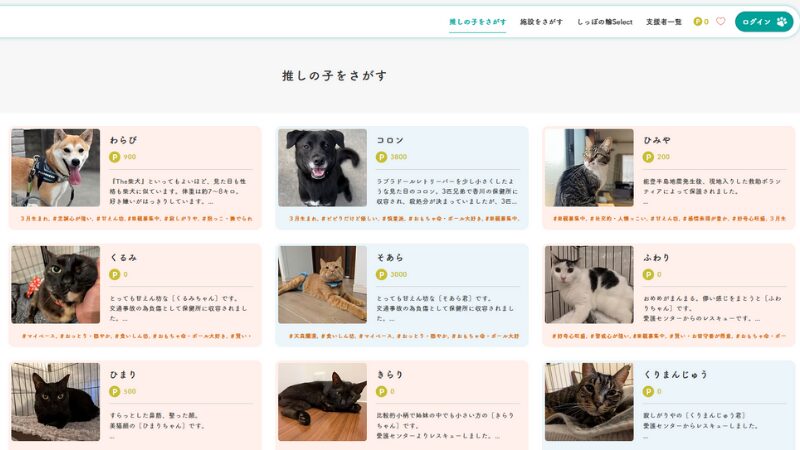
Task: Click the P point icon on ひみや card
Action: 648,157
